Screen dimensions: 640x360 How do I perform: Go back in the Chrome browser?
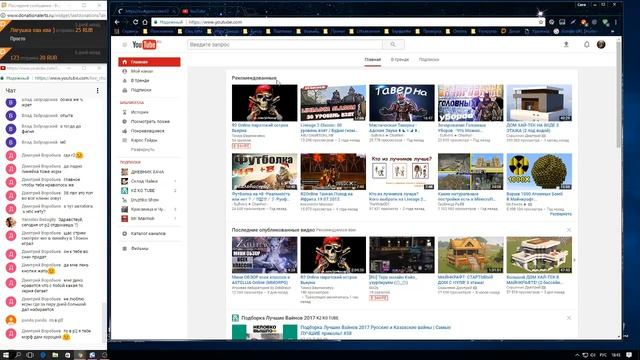click(118, 22)
